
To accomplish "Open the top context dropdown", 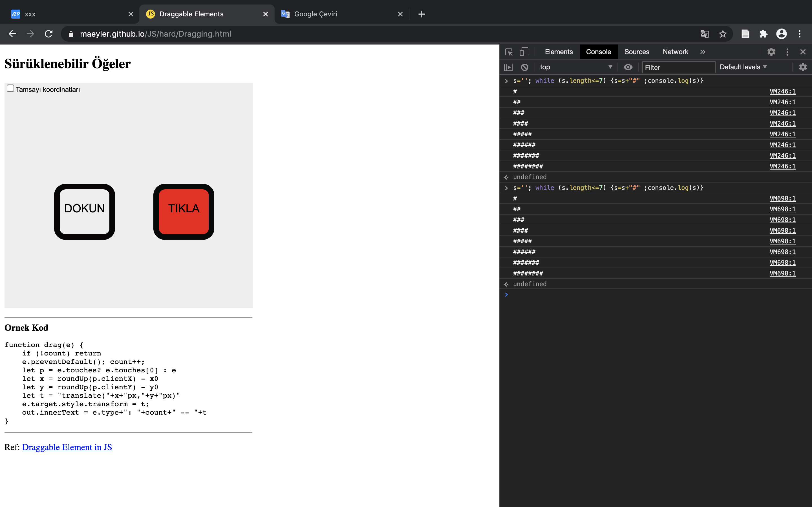I will [x=575, y=67].
